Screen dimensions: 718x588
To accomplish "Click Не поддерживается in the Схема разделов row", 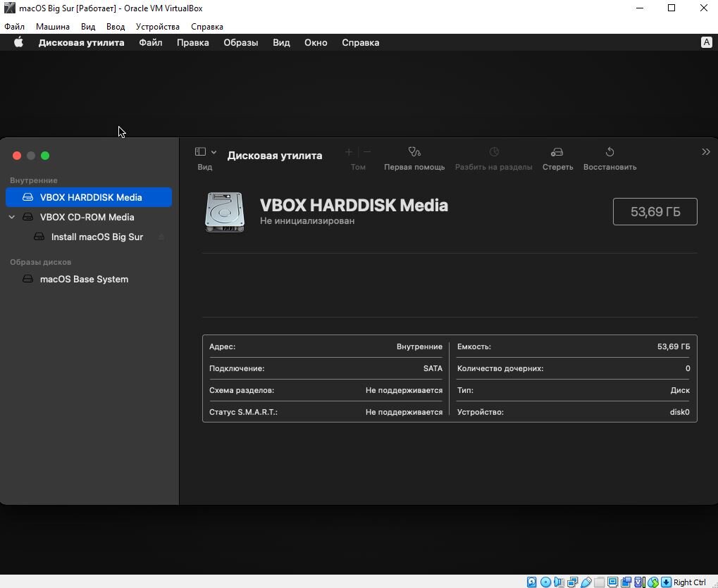I will click(404, 390).
